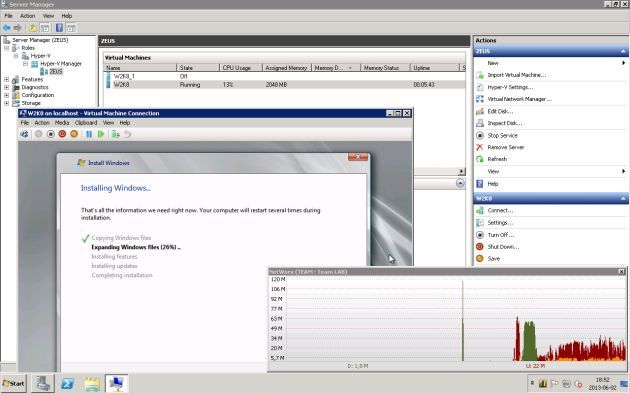Click Edit Disk in Actions pane
The image size is (630, 394).
pos(500,111)
